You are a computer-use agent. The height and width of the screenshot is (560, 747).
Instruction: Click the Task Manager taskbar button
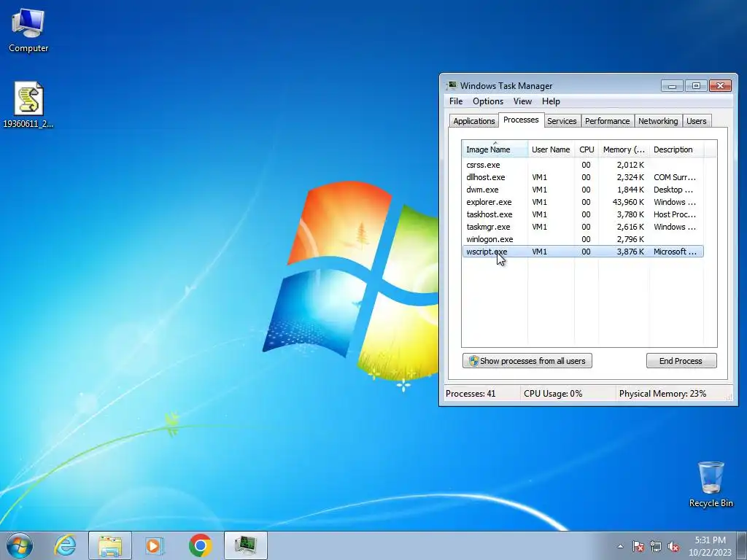click(245, 545)
